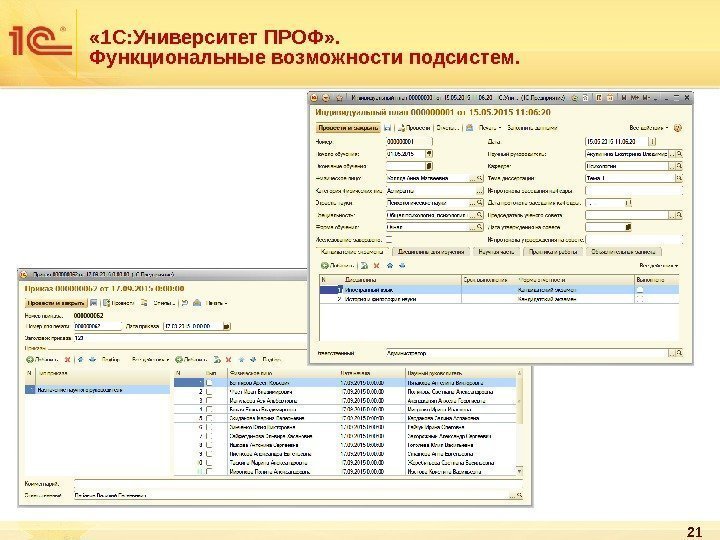Click into the Заголовок приказа input field

(x=190, y=338)
